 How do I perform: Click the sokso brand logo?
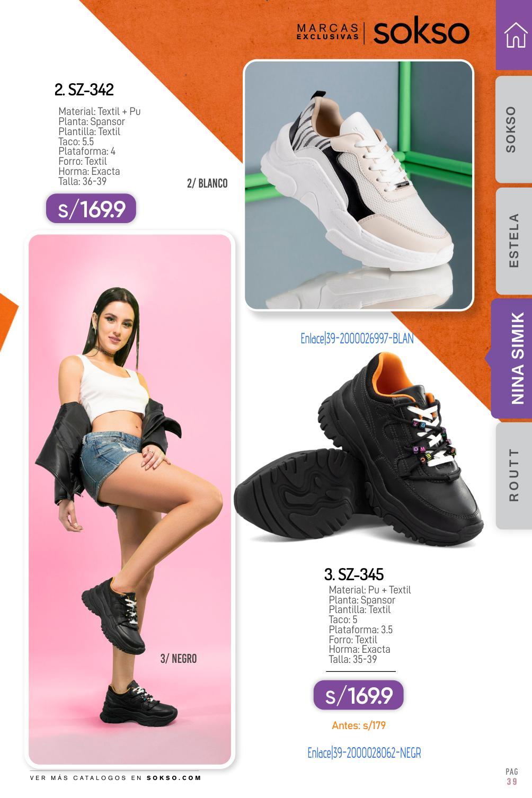[x=421, y=32]
